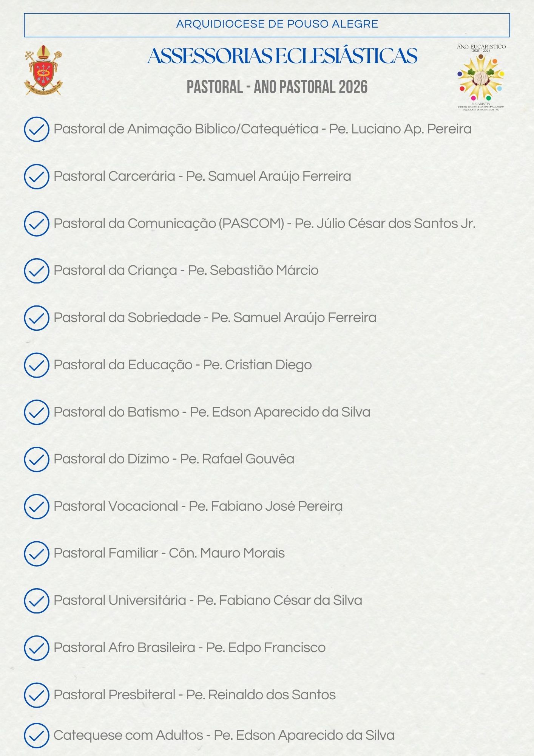The image size is (534, 756).
Task: Click the archdiocese coat of arms emblem
Action: (x=43, y=70)
